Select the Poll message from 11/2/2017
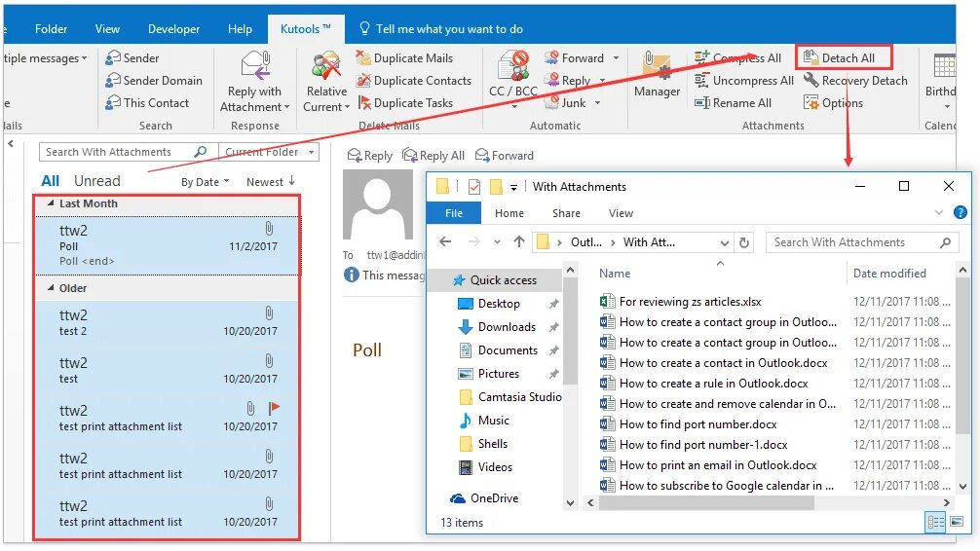 point(167,245)
